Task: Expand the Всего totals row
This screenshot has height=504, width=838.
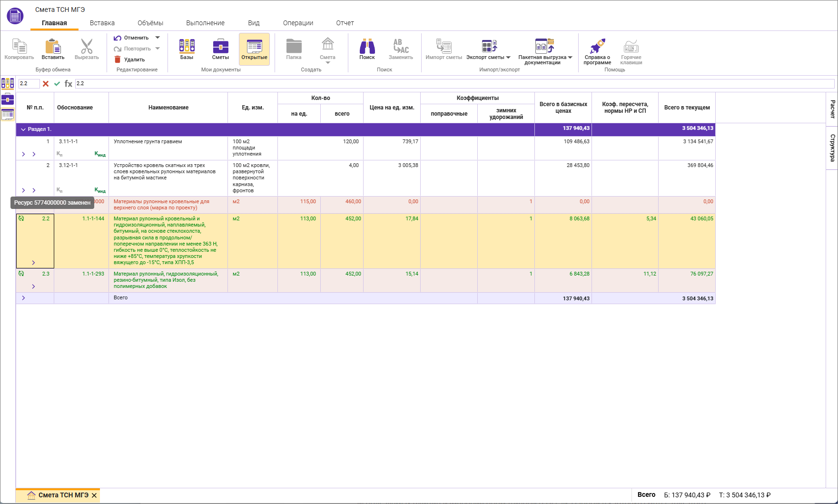Action: pos(23,298)
